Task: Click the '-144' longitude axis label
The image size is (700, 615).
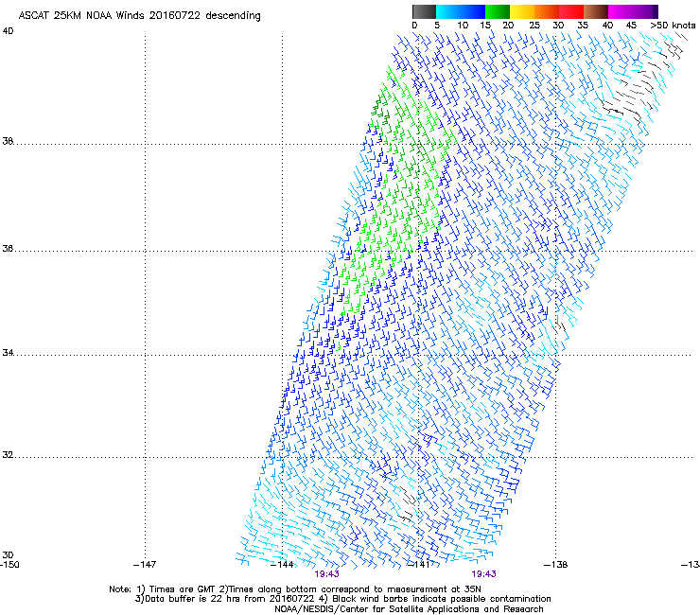Action: (x=282, y=565)
